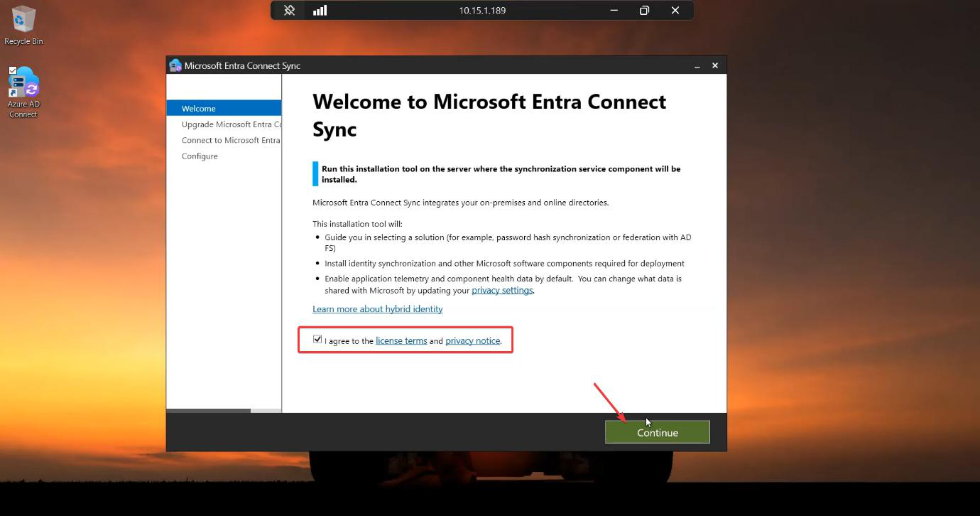Toggle the pin icon in the remote session bar
This screenshot has width=980, height=516.
(289, 11)
